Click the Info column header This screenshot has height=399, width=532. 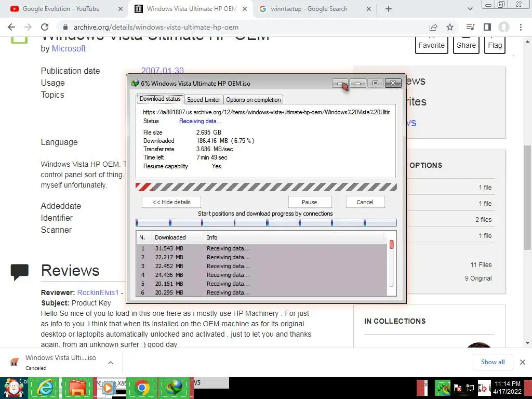[x=294, y=237]
